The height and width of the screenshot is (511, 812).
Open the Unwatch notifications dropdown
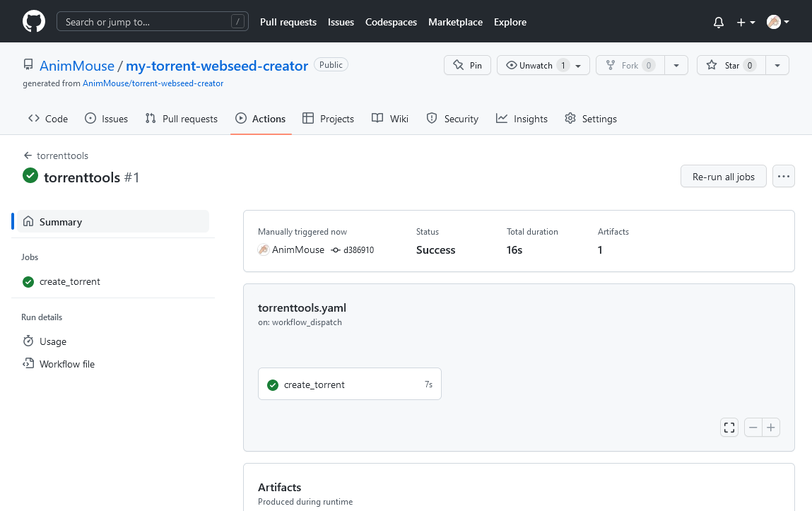pos(543,65)
